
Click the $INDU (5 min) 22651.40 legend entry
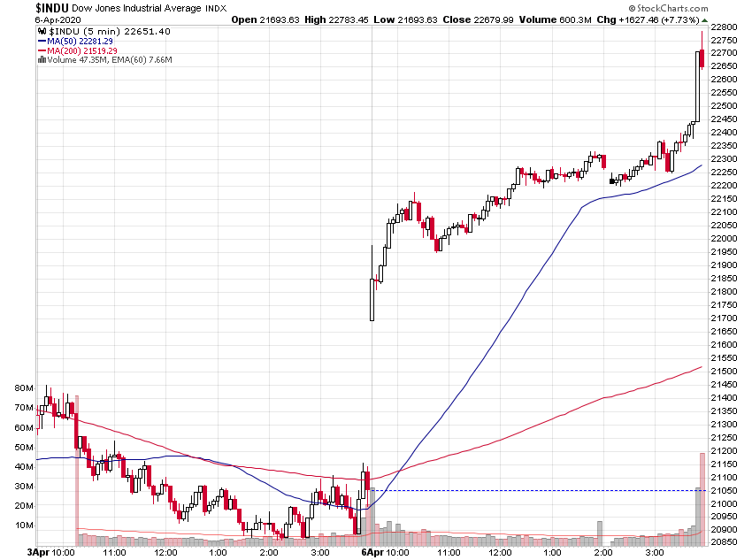(x=110, y=32)
